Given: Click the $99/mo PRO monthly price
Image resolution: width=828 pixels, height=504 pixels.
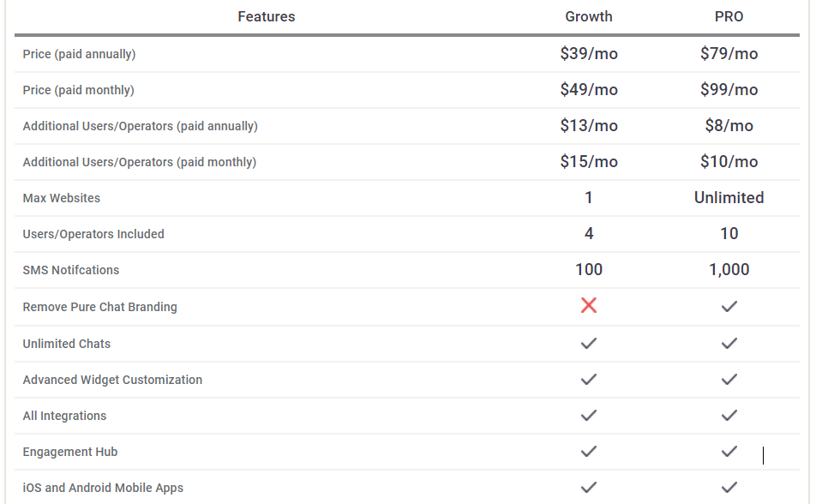Looking at the screenshot, I should pos(729,89).
